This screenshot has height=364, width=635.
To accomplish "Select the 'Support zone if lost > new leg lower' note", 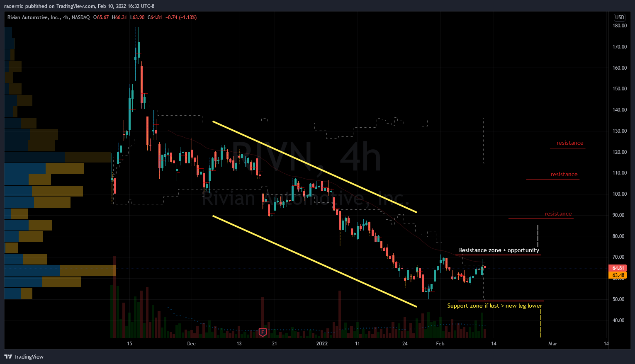I will click(x=495, y=306).
